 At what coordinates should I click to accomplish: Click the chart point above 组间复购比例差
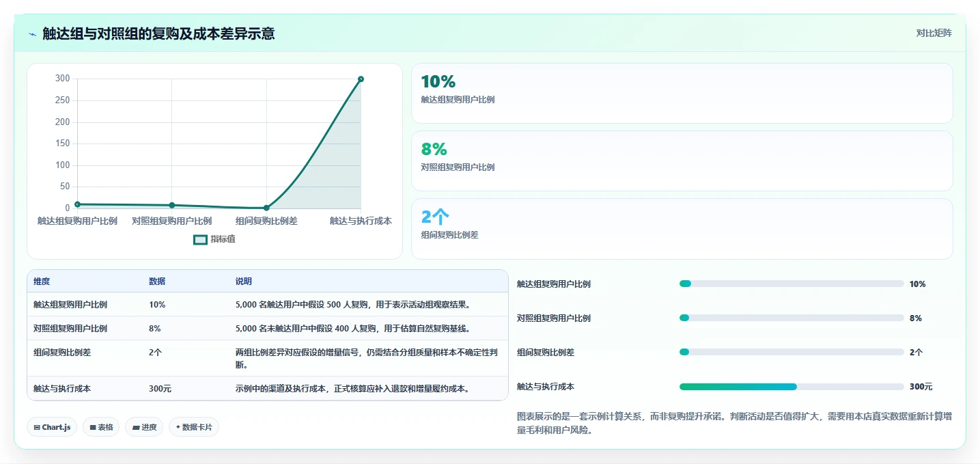(x=266, y=208)
